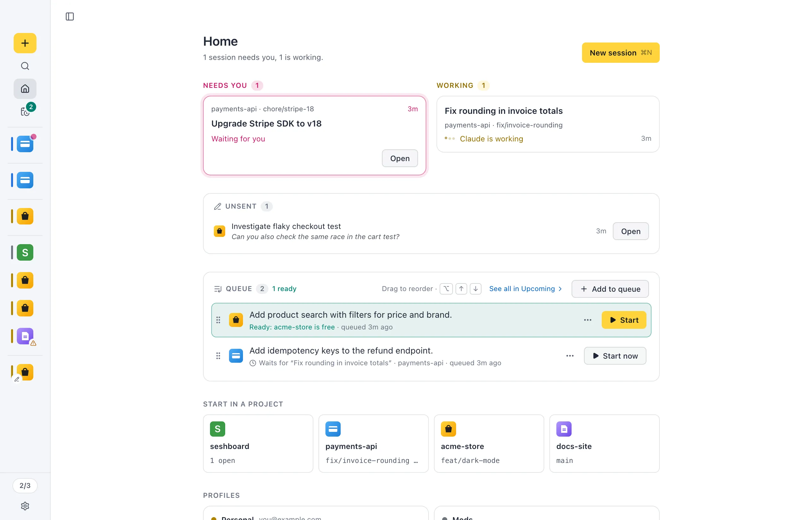
Task: Open Fix rounding in invoice totals card
Action: click(547, 124)
